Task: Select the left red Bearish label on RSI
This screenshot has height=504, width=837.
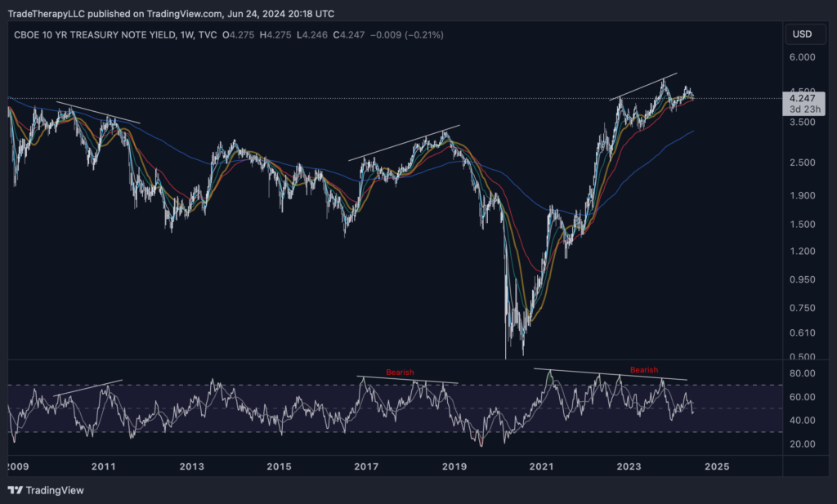Action: tap(401, 372)
